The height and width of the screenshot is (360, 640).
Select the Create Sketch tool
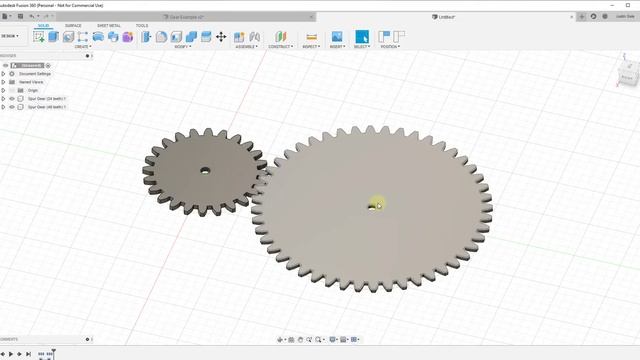coord(39,37)
